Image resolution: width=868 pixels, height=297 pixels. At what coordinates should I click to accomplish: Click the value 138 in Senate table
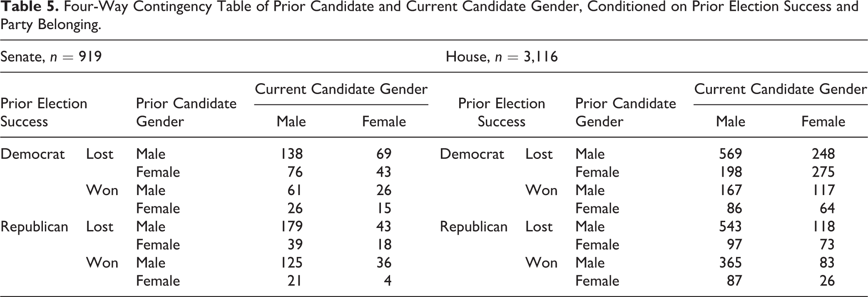291,154
